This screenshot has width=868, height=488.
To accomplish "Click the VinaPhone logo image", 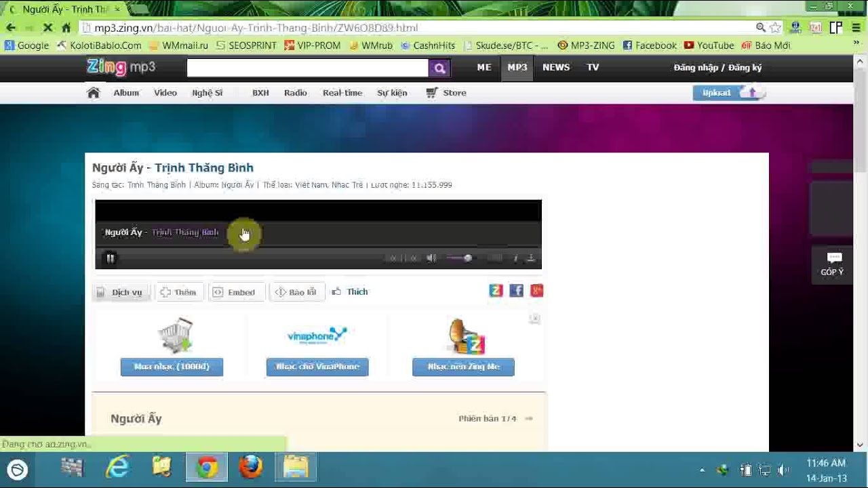I will [317, 335].
